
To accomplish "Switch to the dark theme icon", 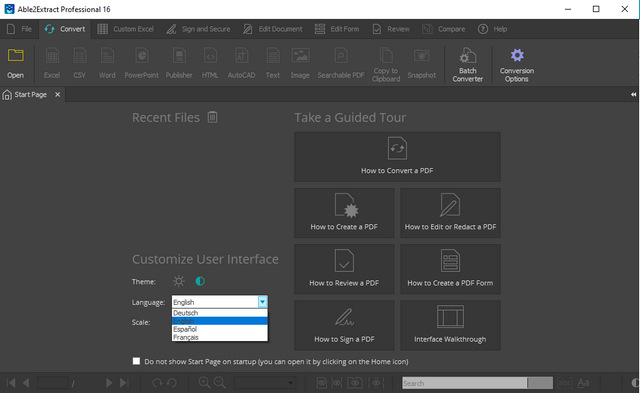I will point(200,281).
